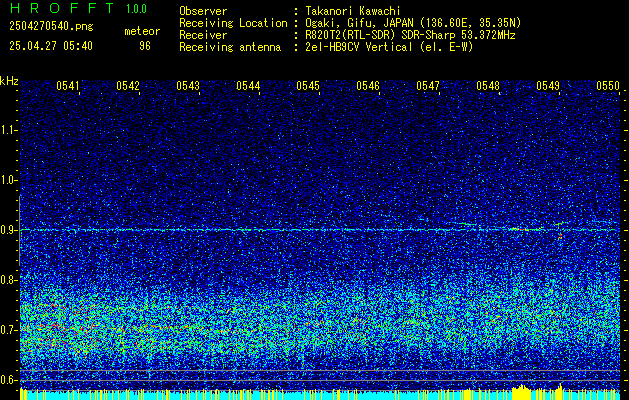Click the 0543 time marker
This screenshot has height=400, width=629.
(x=188, y=85)
